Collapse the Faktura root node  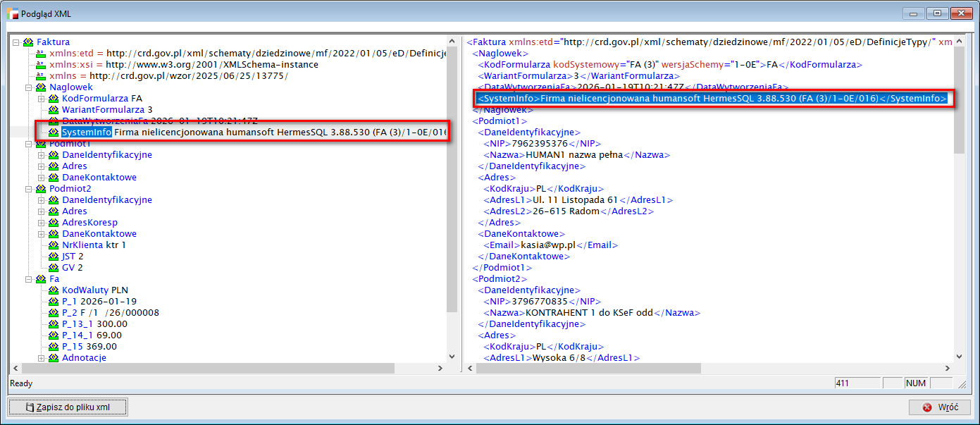tap(16, 42)
